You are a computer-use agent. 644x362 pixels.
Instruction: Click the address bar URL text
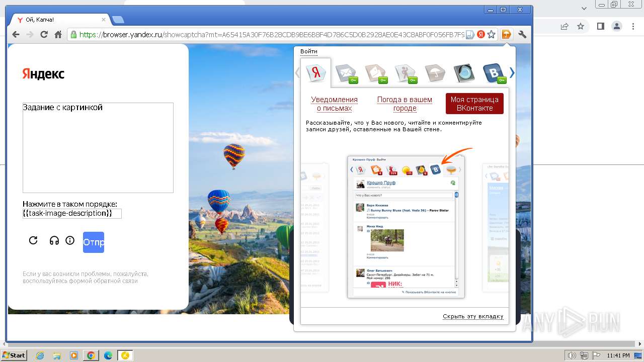272,35
